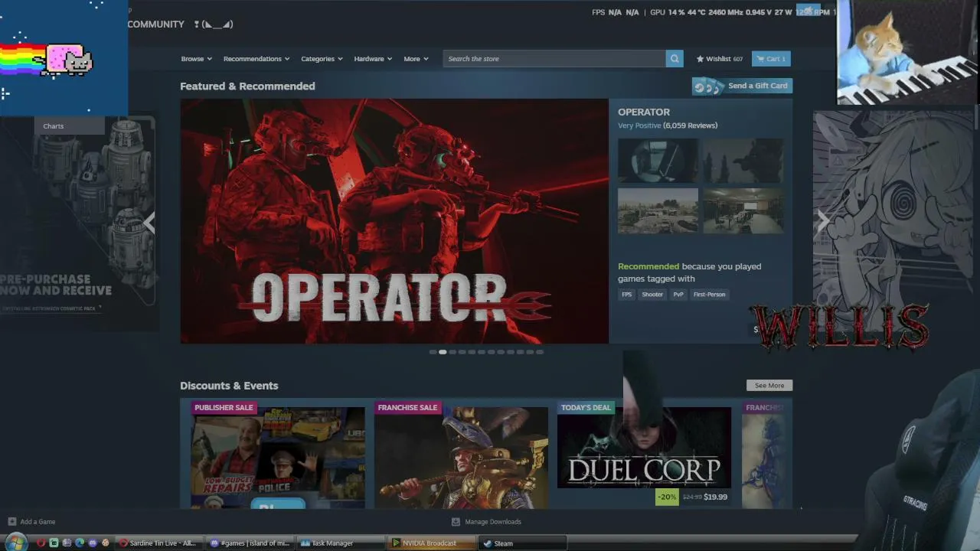Expand the Browse store menu
Viewport: 980px width, 551px height.
click(x=197, y=59)
